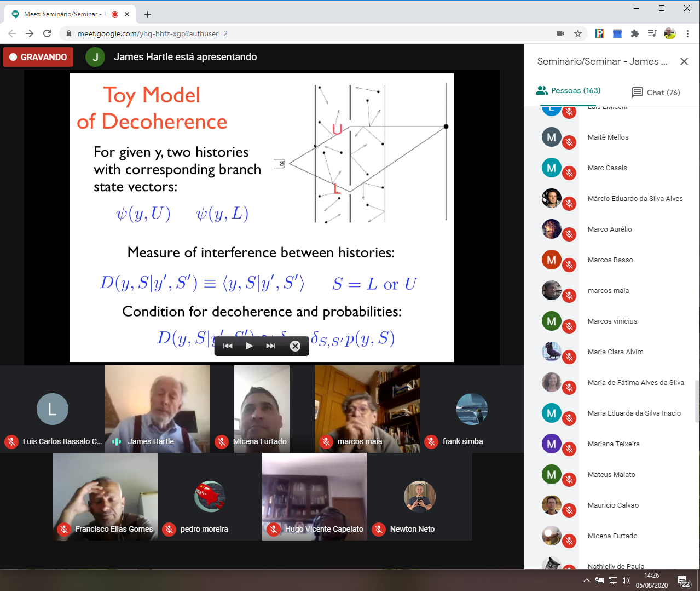This screenshot has height=592, width=700.
Task: Select Francisco Elias Gomes video tile
Action: [105, 497]
